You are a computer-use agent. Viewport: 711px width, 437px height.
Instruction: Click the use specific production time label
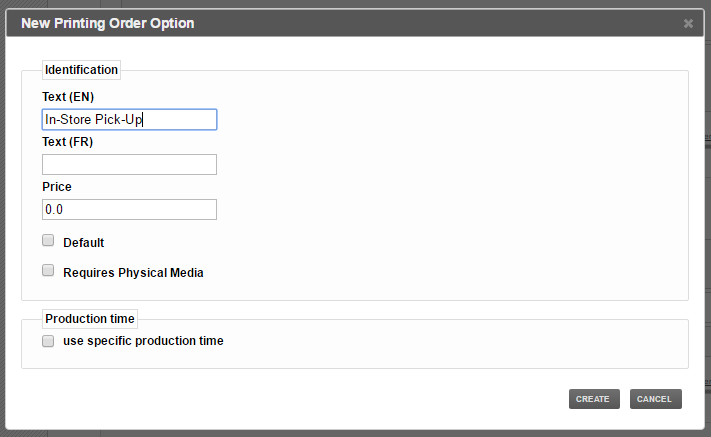point(143,341)
